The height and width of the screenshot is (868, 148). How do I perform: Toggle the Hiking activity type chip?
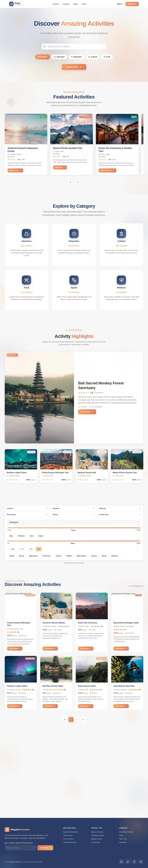pyautogui.click(x=12, y=556)
